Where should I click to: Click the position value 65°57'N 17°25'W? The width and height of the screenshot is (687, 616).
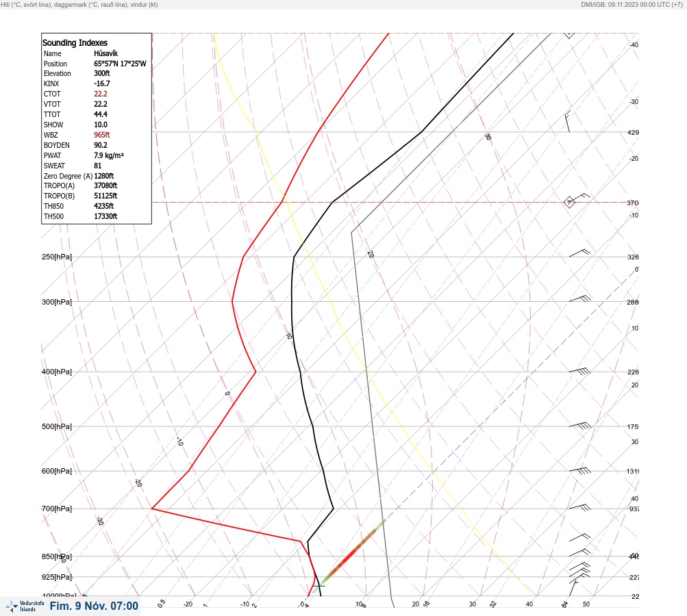point(120,64)
